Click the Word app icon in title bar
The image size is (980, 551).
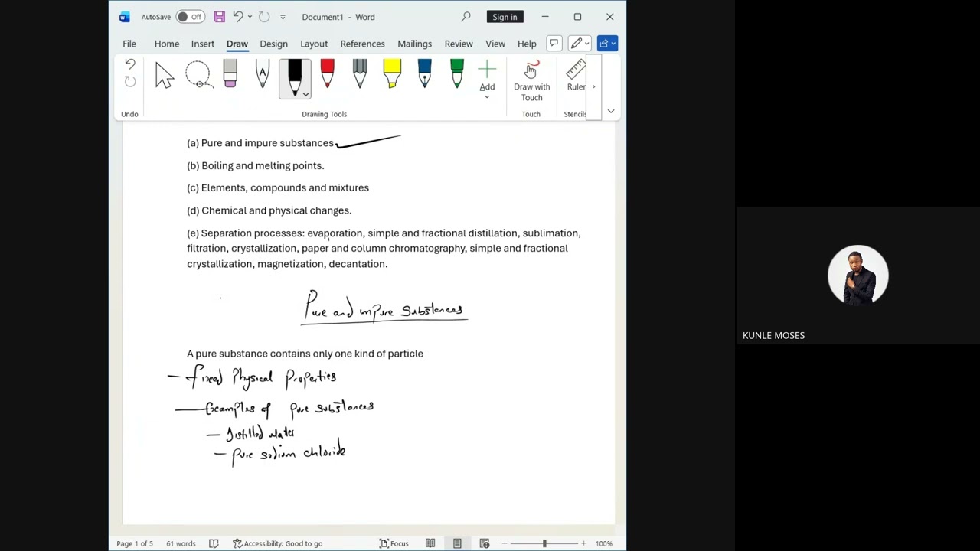click(x=125, y=17)
